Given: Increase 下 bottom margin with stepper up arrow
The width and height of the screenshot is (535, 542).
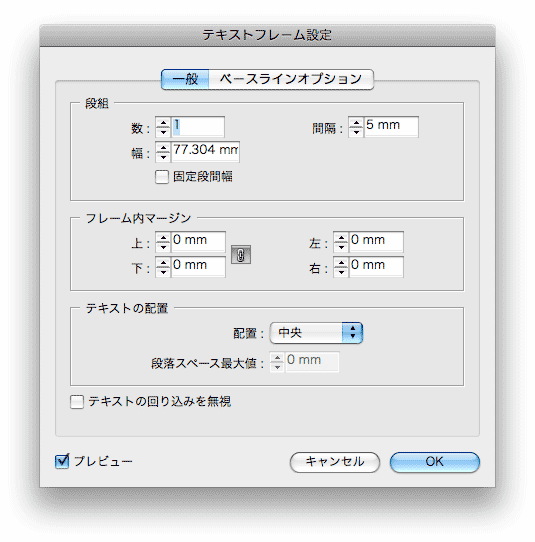Looking at the screenshot, I should click(163, 262).
